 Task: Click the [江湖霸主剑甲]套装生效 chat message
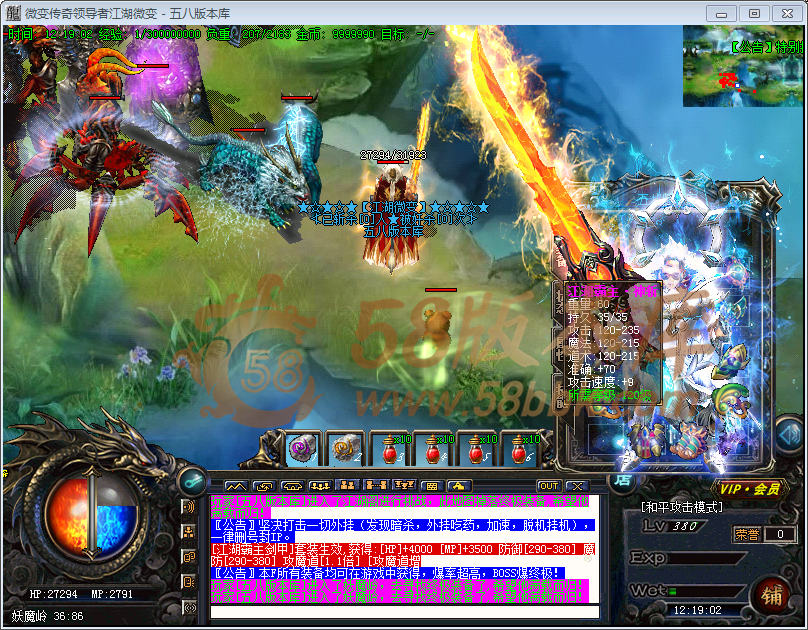tap(403, 555)
